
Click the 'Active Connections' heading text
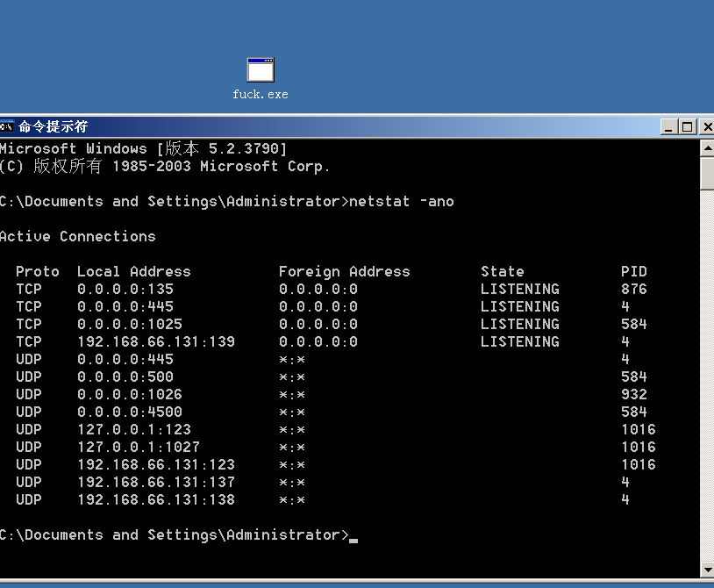[x=77, y=237]
